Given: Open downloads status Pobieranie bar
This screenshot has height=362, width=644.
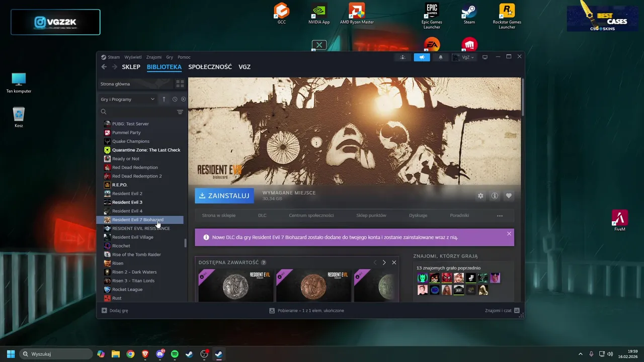Looking at the screenshot, I should [306, 311].
